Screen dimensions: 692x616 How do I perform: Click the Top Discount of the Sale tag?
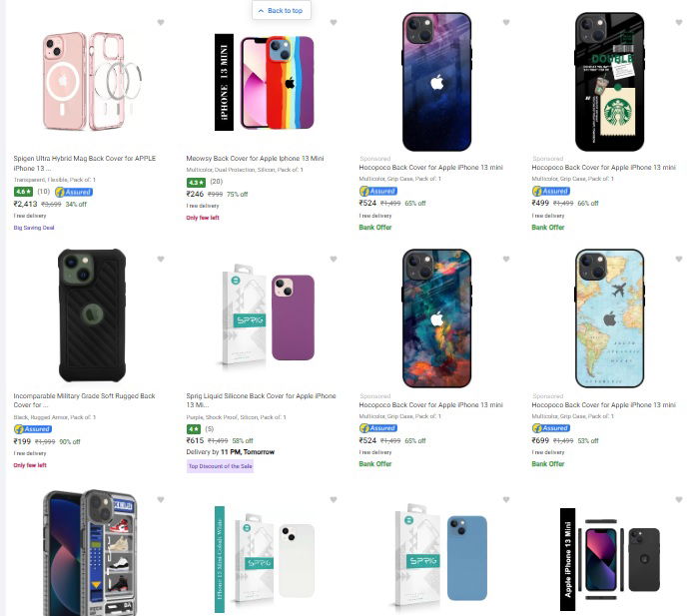click(x=220, y=466)
